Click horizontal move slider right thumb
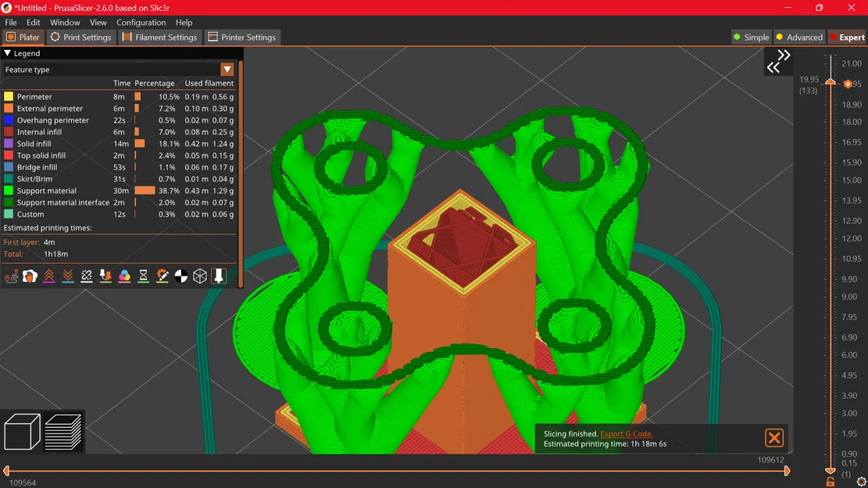The height and width of the screenshot is (488, 868). [788, 471]
